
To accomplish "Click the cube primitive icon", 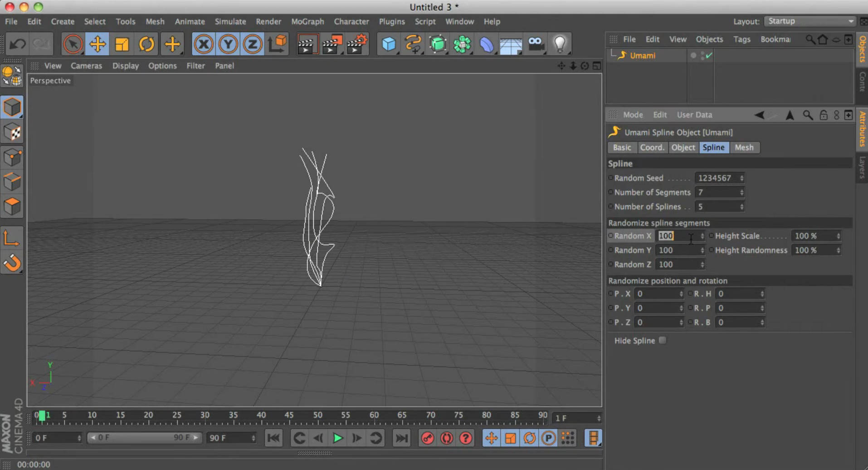I will coord(388,44).
